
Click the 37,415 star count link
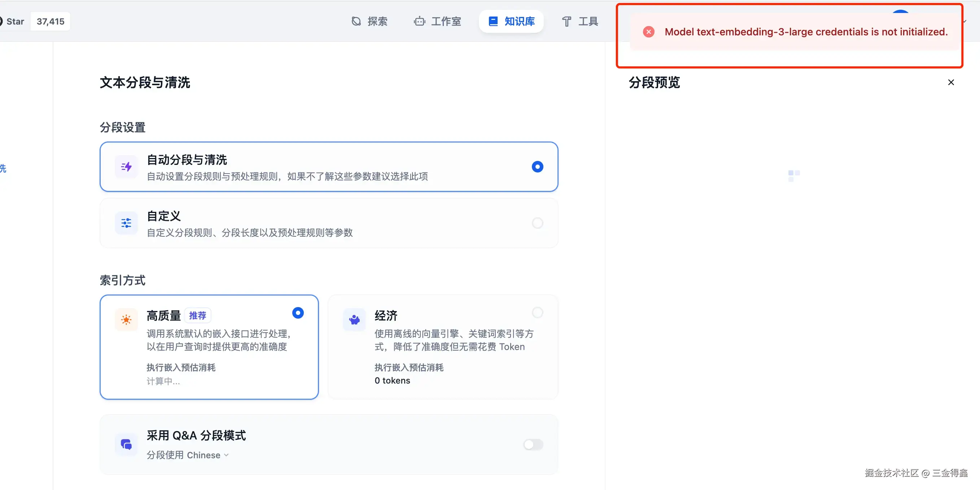50,21
